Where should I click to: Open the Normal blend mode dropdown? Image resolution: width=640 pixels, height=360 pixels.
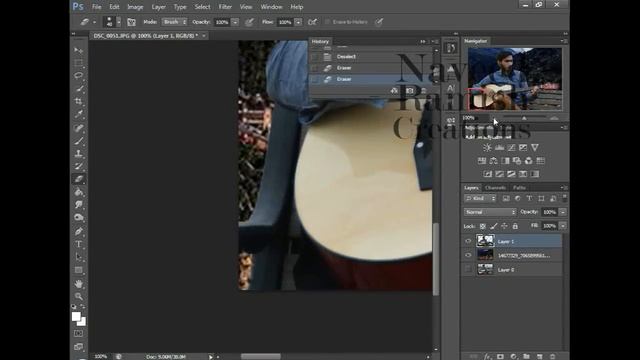pos(490,212)
